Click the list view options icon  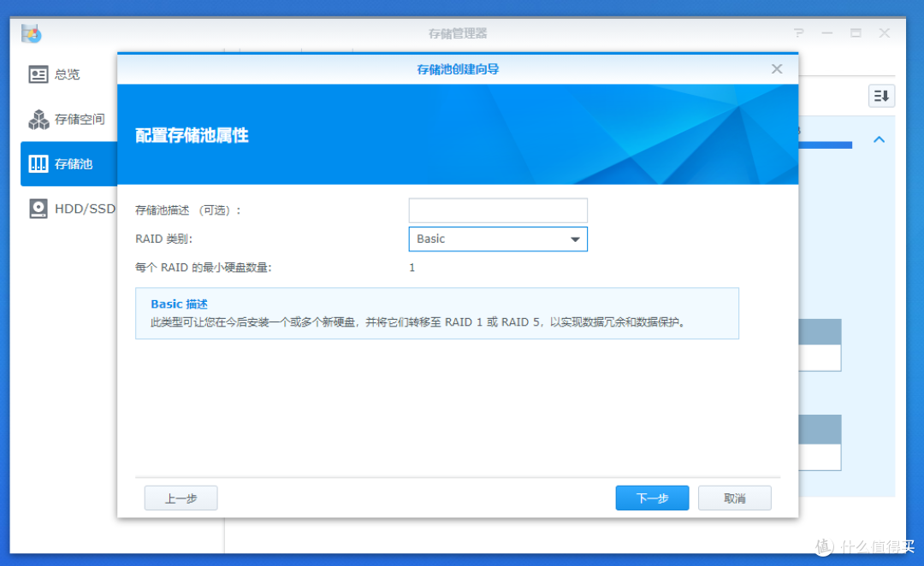pyautogui.click(x=881, y=95)
